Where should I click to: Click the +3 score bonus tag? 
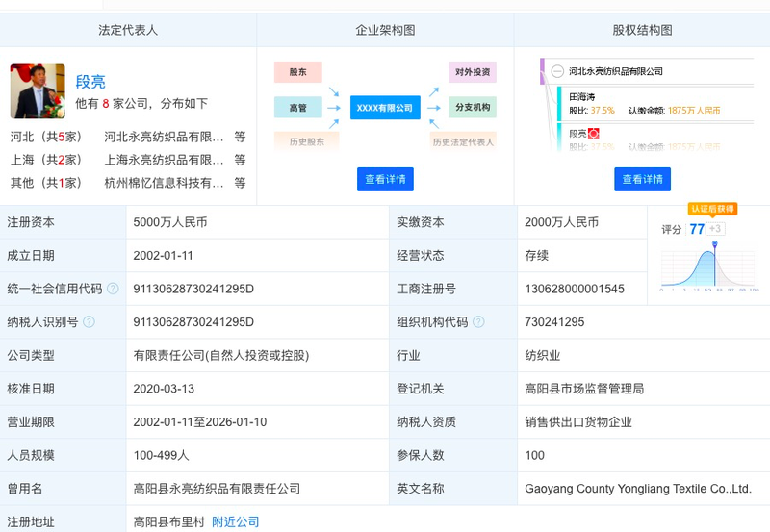715,229
